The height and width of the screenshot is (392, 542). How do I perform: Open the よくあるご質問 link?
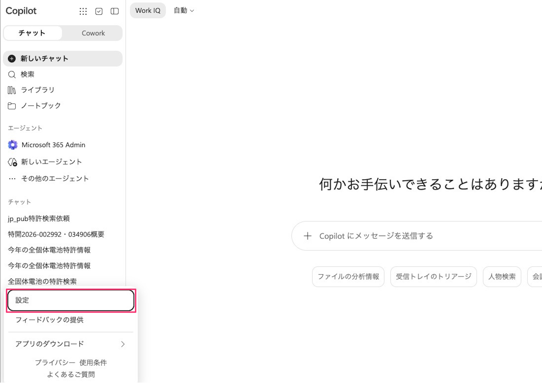71,374
